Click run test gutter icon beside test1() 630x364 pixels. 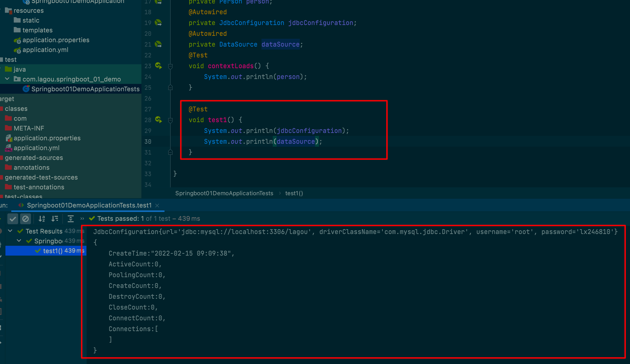[159, 120]
